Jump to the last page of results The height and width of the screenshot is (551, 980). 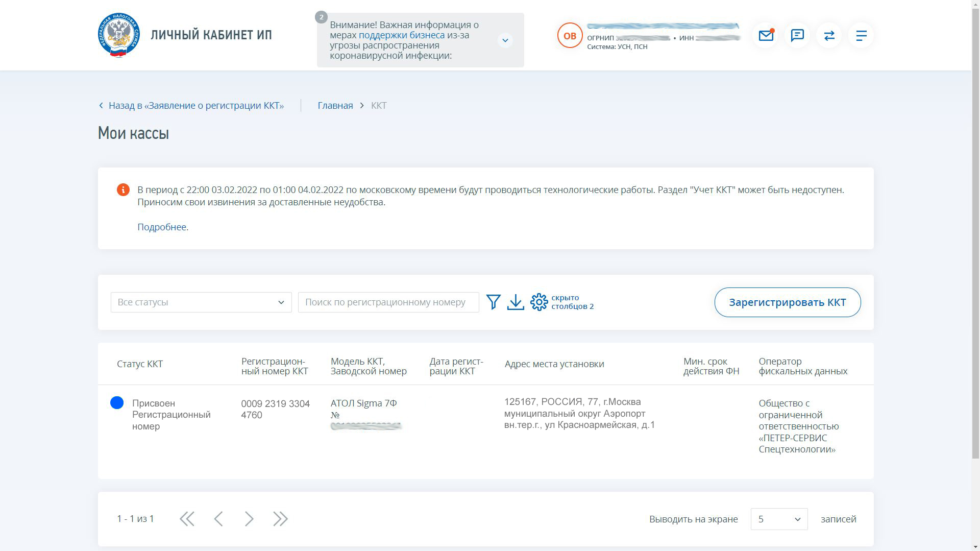(x=280, y=519)
